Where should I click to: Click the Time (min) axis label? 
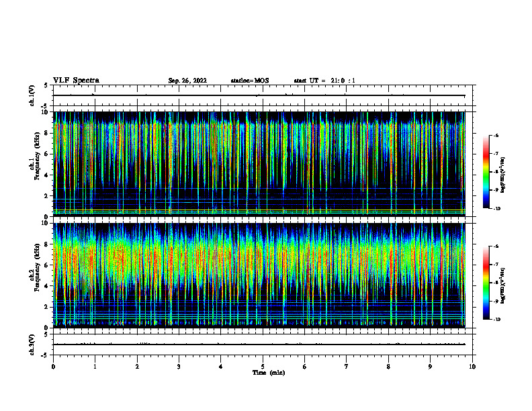pos(269,373)
